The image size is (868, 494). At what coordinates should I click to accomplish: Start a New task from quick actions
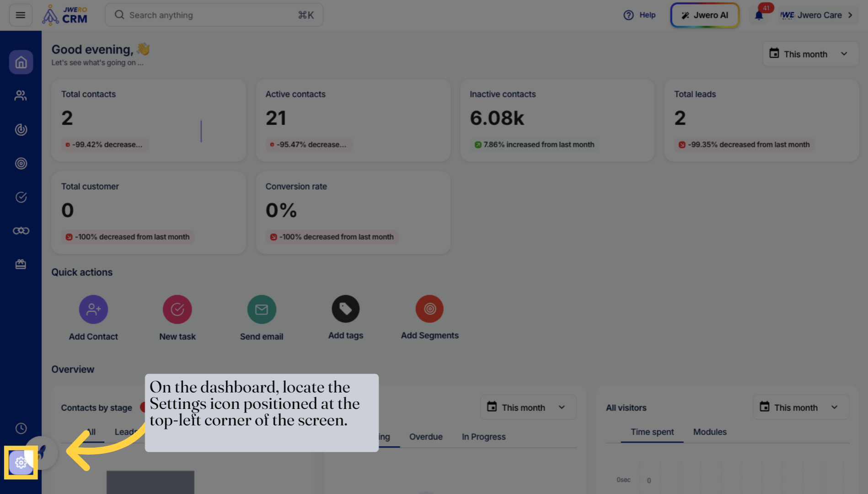(x=177, y=309)
